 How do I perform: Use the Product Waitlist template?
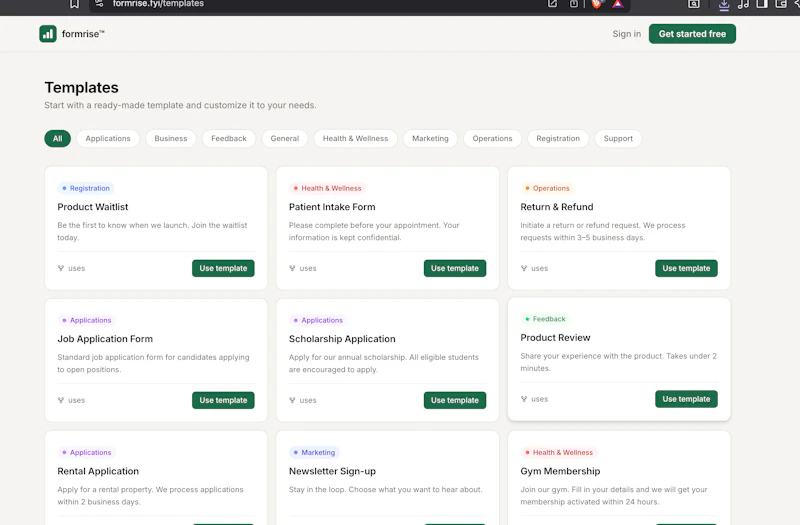[x=223, y=268]
